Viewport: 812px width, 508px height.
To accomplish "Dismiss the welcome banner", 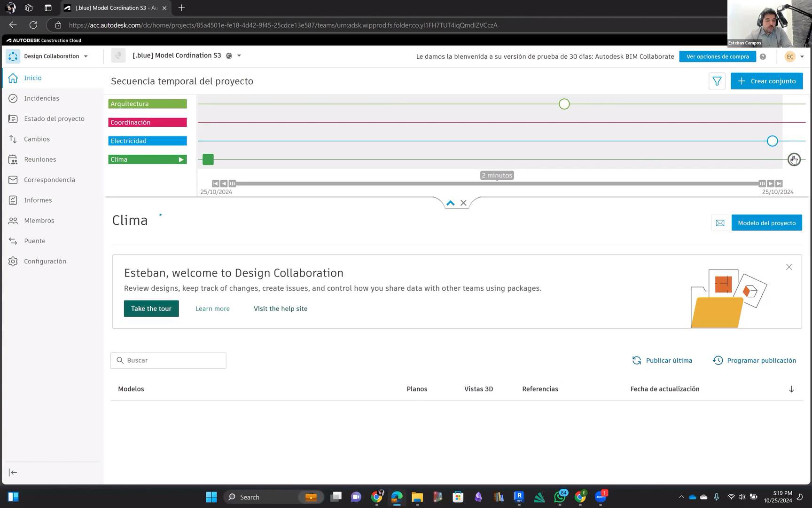I will (x=789, y=267).
